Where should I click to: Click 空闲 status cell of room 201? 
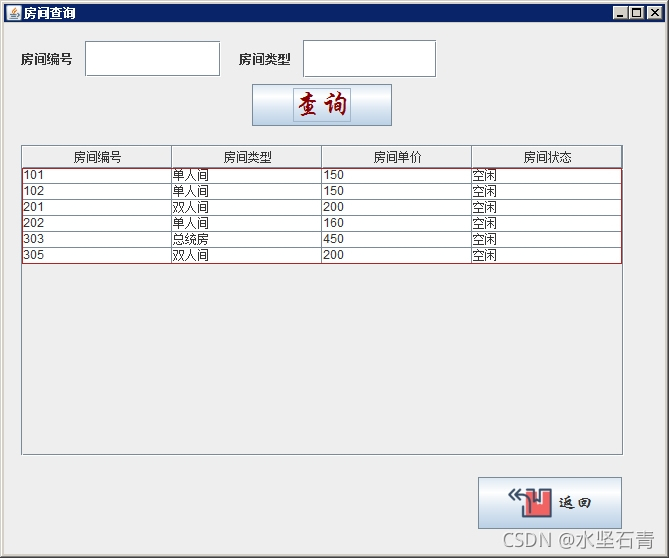pyautogui.click(x=547, y=207)
